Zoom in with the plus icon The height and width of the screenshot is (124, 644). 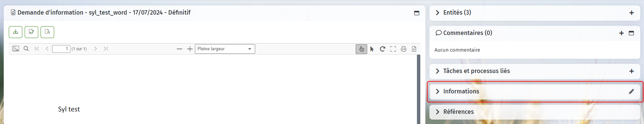pos(190,49)
